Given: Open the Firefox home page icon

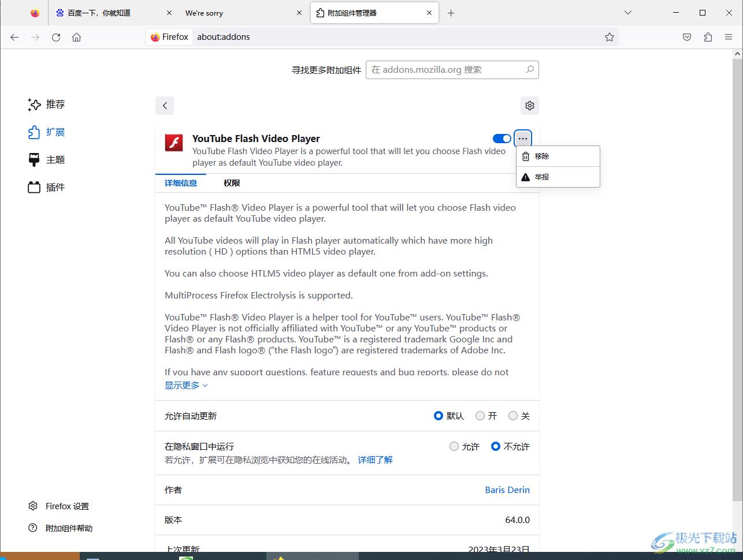Looking at the screenshot, I should [x=76, y=37].
